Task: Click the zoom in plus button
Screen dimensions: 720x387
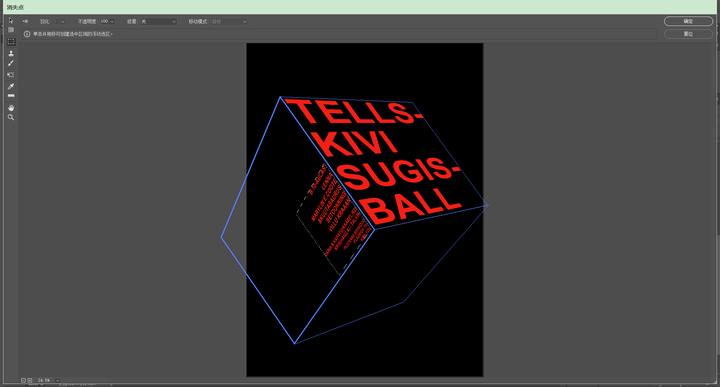Action: (30, 381)
